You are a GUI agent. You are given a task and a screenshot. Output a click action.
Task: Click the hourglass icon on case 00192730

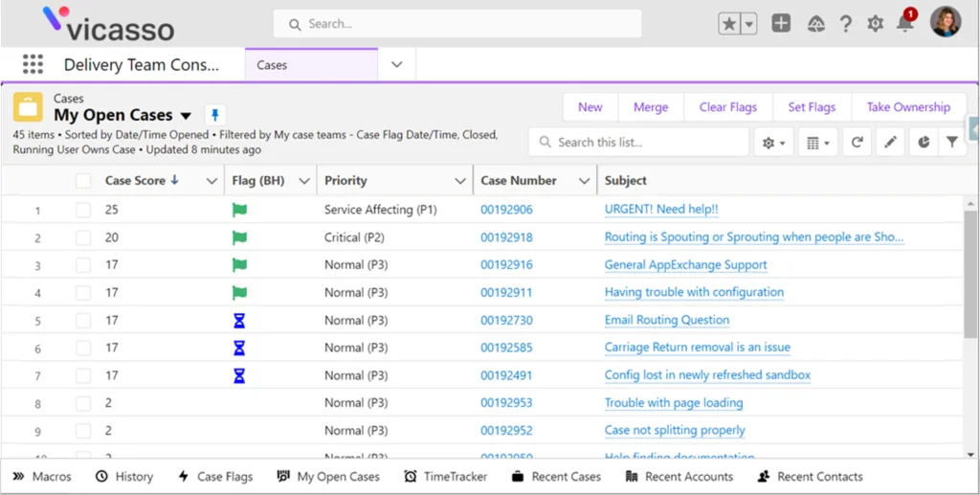tap(238, 321)
